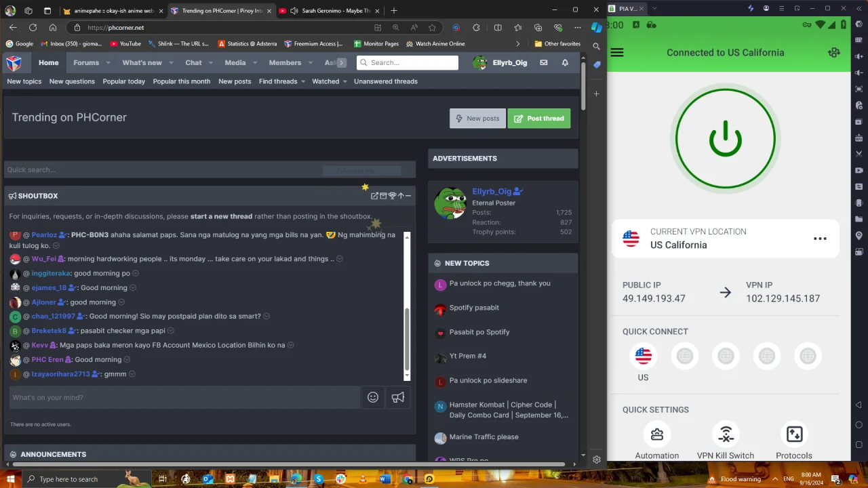This screenshot has width=868, height=488.
Task: Open Automation quick setting
Action: coord(656,434)
